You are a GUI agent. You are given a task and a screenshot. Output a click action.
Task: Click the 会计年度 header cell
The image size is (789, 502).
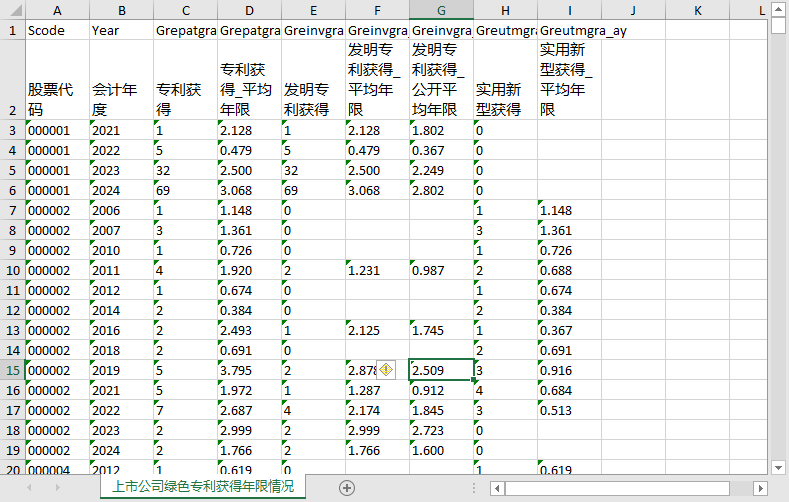(x=121, y=79)
